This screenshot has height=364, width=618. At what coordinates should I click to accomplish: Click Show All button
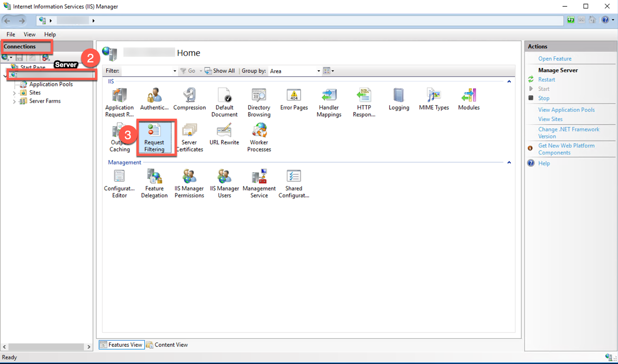(220, 71)
